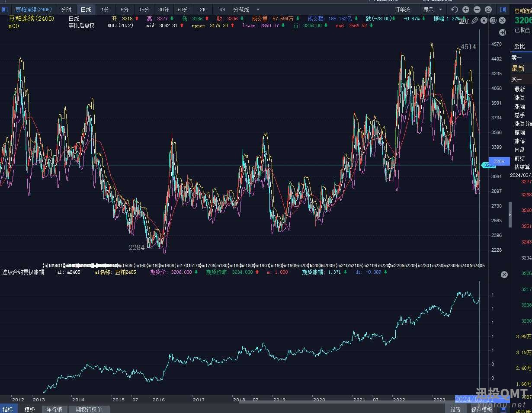The height and width of the screenshot is (413, 532).
Task: Open the 订单流 view
Action: coord(402,10)
